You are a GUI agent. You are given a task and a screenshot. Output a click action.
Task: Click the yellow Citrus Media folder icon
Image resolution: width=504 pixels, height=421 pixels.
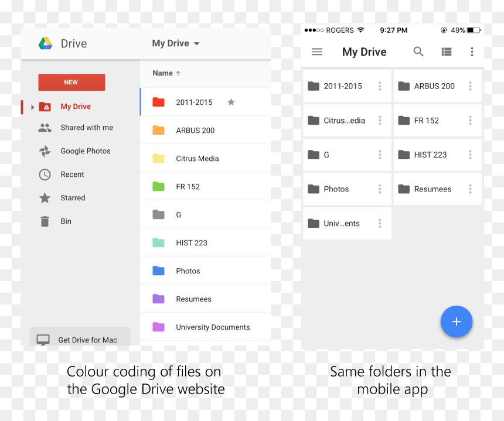[158, 158]
